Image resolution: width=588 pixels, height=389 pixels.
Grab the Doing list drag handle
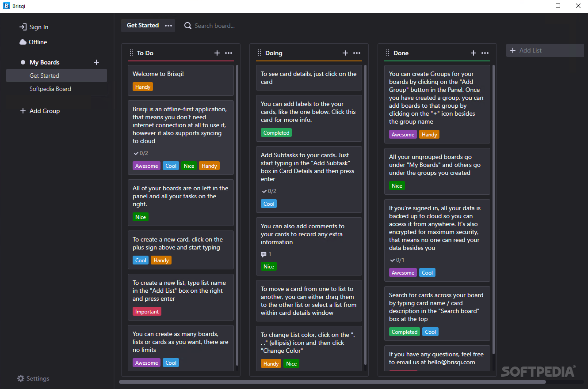pos(260,53)
